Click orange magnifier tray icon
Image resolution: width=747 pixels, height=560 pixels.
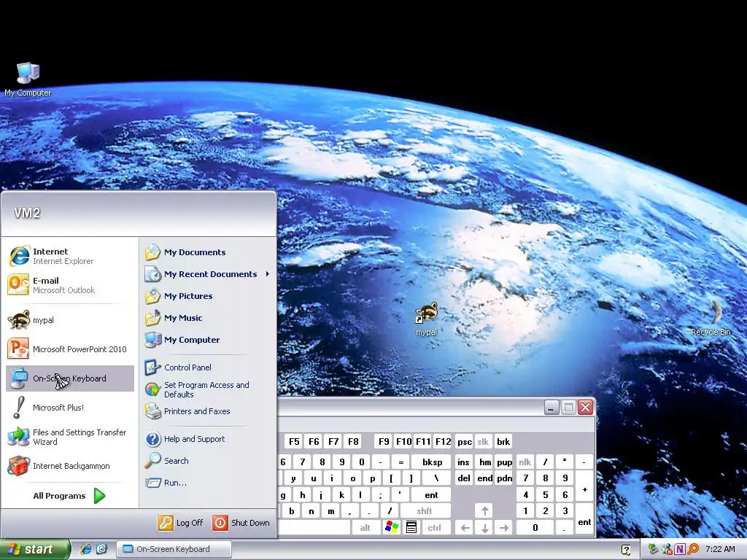pyautogui.click(x=693, y=549)
